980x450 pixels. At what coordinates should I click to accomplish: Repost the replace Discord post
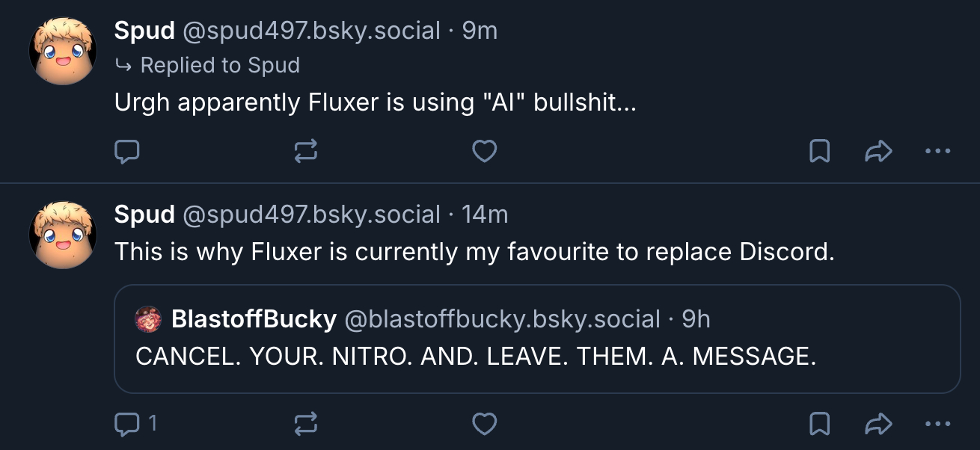tap(305, 425)
